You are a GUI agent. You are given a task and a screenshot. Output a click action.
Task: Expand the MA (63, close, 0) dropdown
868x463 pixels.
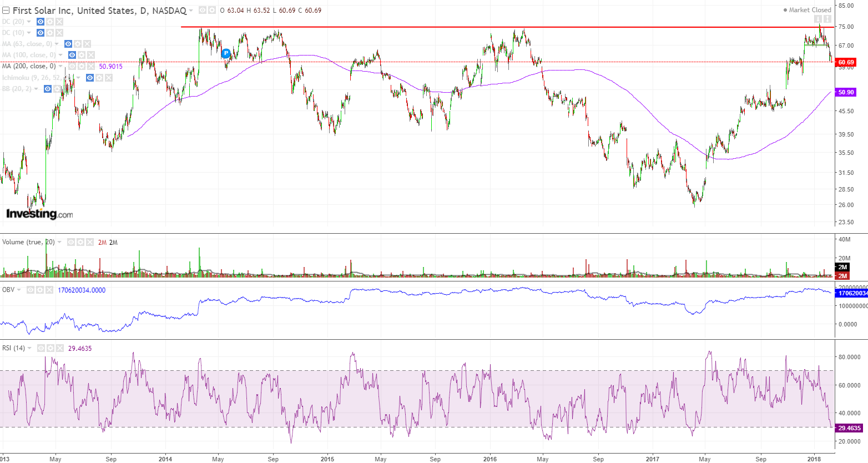pyautogui.click(x=57, y=44)
